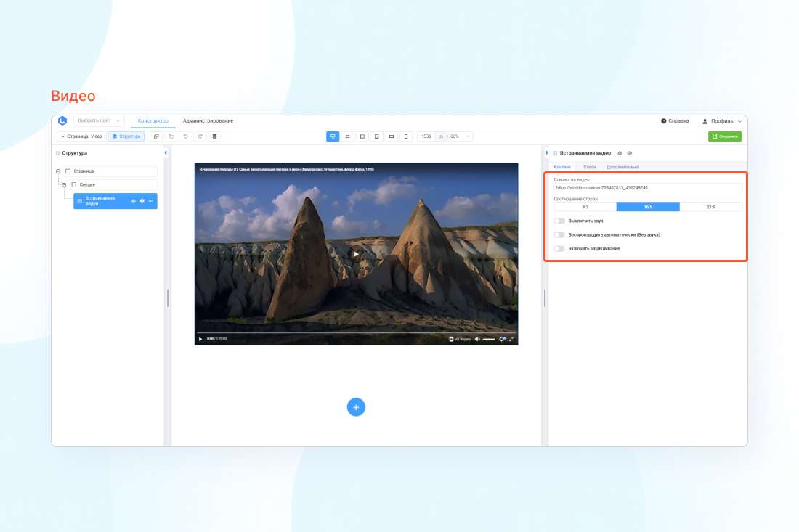Screen dimensions: 799x532
Task: Choose the 21:9 aspect ratio
Action: pos(711,207)
